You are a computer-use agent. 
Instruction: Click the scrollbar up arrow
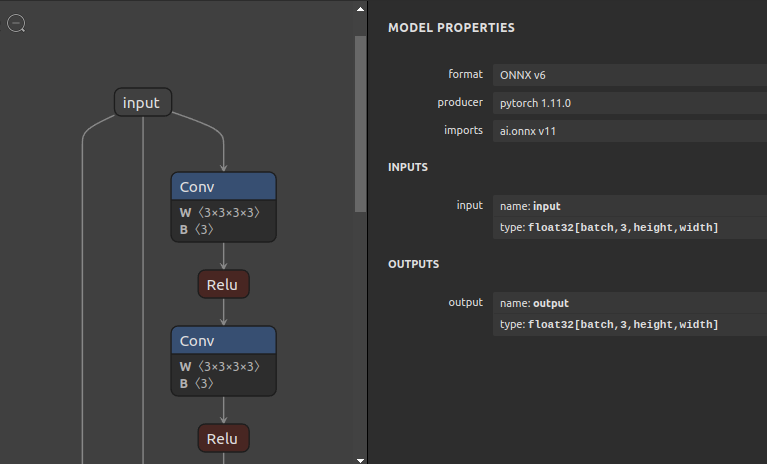pos(361,8)
